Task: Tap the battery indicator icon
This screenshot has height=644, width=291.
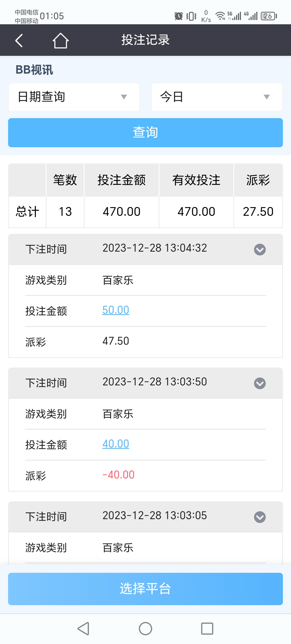Action: click(x=269, y=16)
